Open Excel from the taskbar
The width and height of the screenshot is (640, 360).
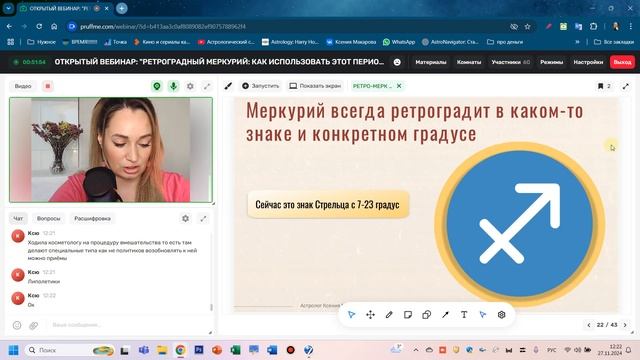[x=235, y=350]
